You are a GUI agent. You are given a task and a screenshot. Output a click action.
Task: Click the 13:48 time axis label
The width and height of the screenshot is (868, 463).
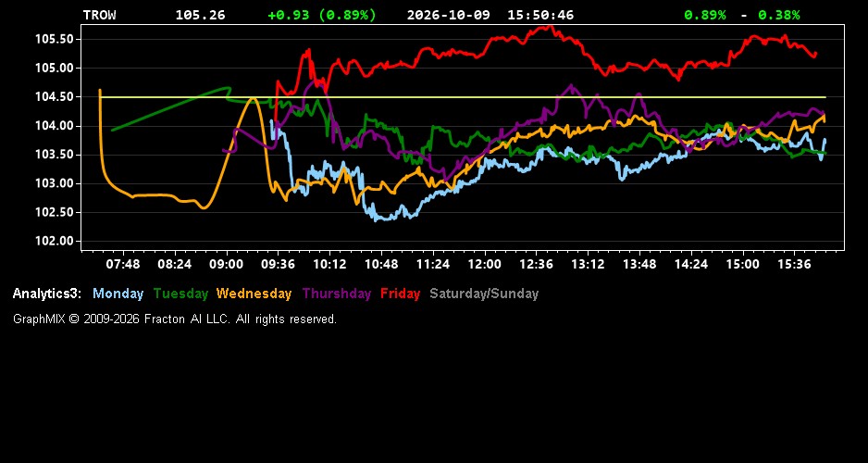[639, 265]
